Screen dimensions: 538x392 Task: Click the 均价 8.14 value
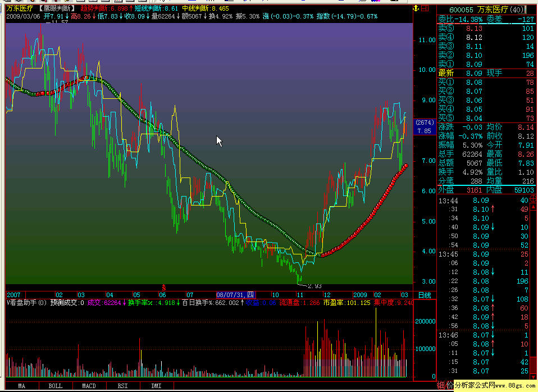point(510,127)
